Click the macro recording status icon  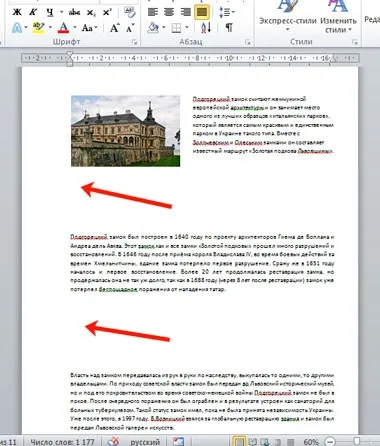(178, 442)
